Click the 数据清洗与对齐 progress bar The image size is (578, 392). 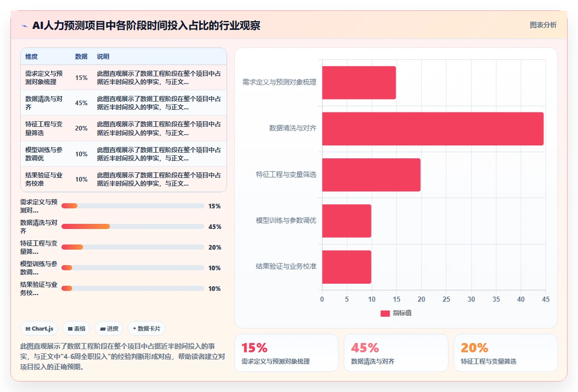pos(133,226)
